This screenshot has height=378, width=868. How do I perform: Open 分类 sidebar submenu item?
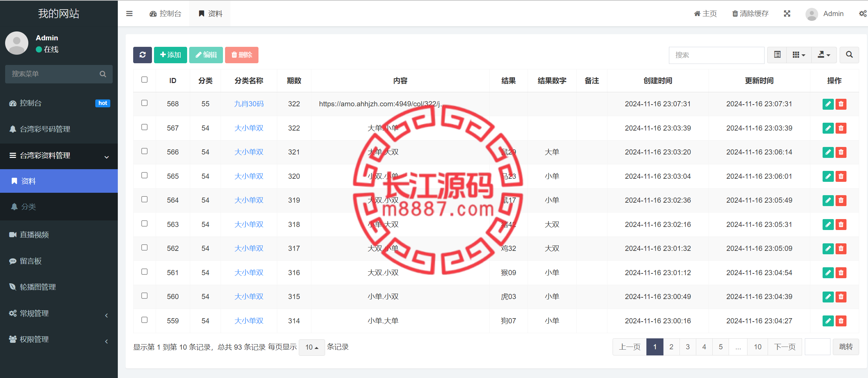tap(59, 207)
